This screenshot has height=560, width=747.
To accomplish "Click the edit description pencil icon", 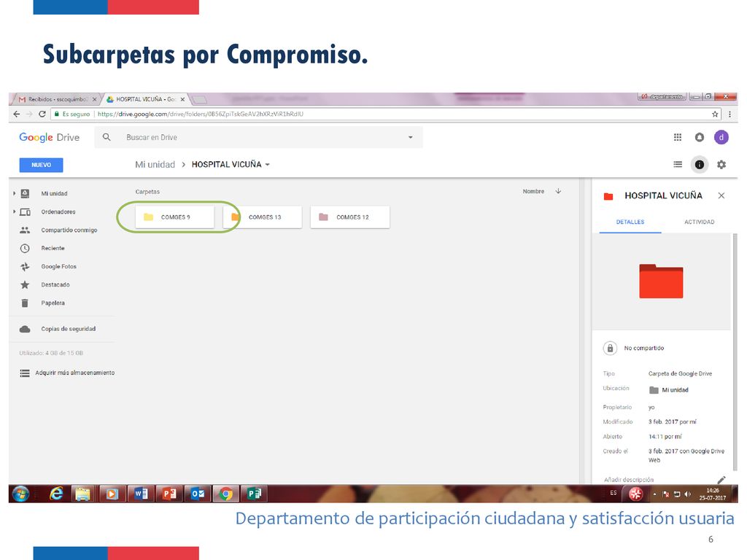I will pos(721,480).
